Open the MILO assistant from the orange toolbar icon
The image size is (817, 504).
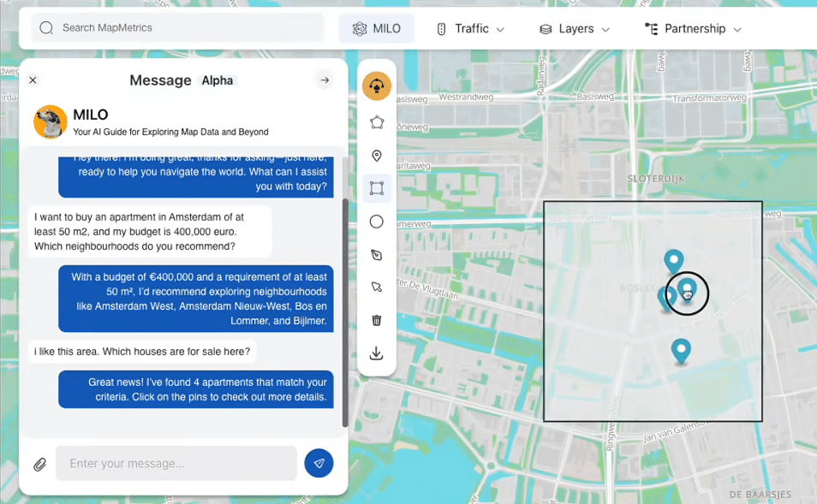tap(377, 86)
